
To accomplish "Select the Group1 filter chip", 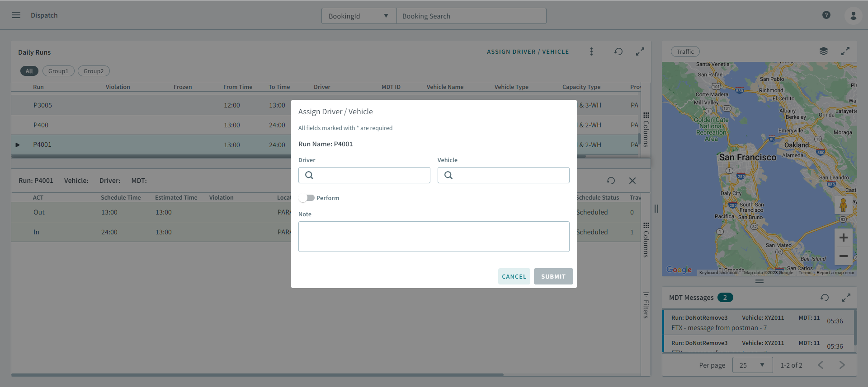I will (x=58, y=71).
